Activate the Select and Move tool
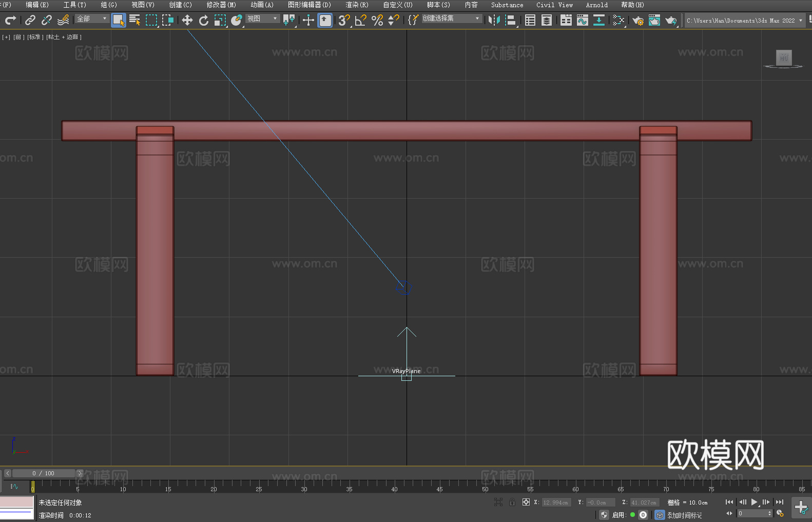The height and width of the screenshot is (522, 812). coord(187,20)
